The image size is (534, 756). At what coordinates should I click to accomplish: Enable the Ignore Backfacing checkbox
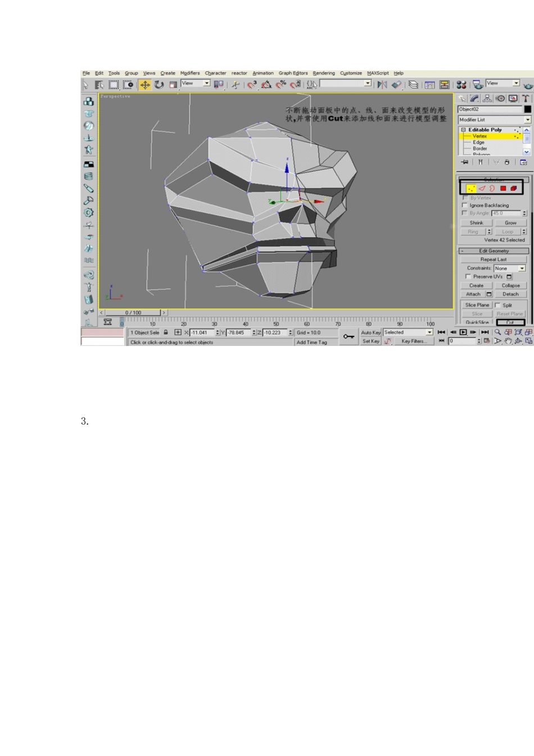pos(465,205)
